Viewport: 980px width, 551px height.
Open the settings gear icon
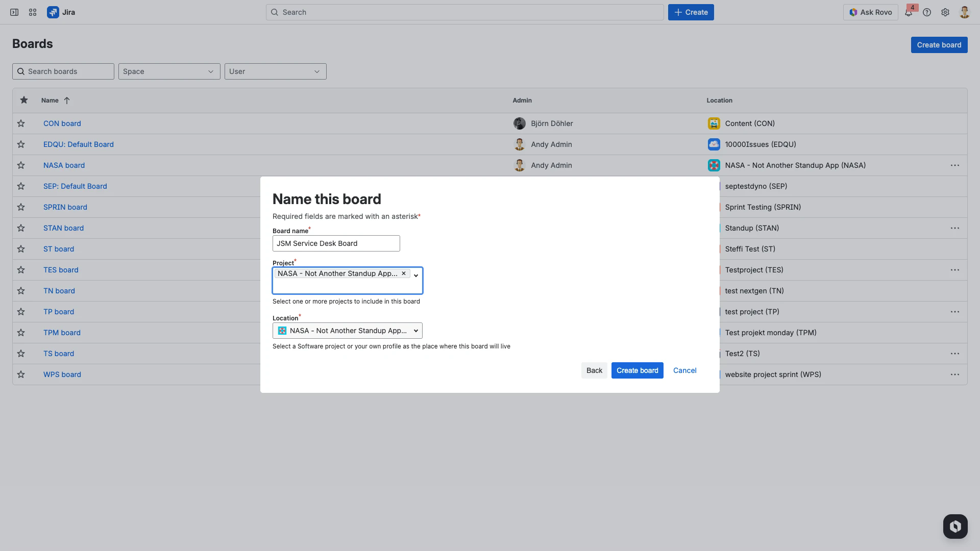(945, 12)
